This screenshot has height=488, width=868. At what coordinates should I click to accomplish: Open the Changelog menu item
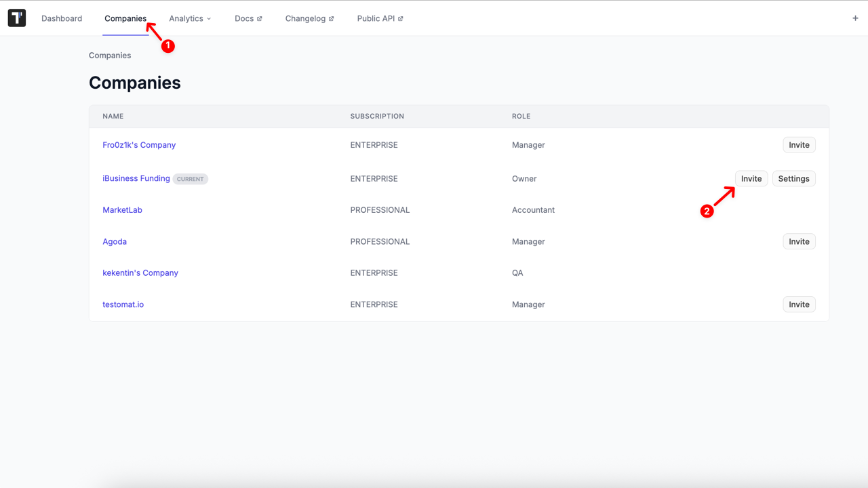click(x=305, y=18)
